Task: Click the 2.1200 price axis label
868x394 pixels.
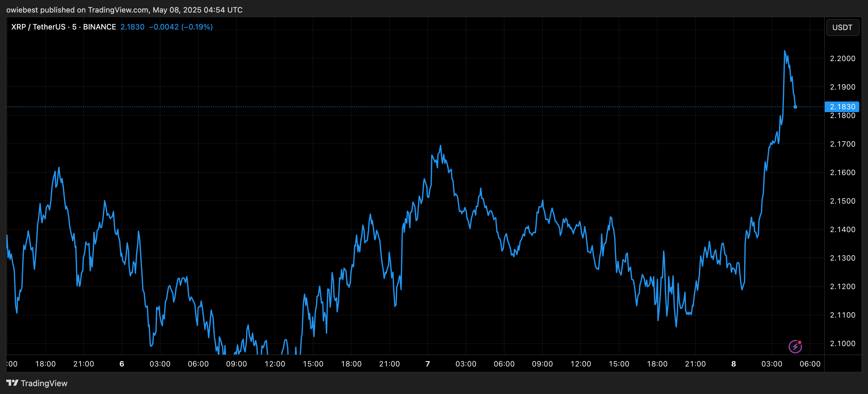Action: coord(842,287)
